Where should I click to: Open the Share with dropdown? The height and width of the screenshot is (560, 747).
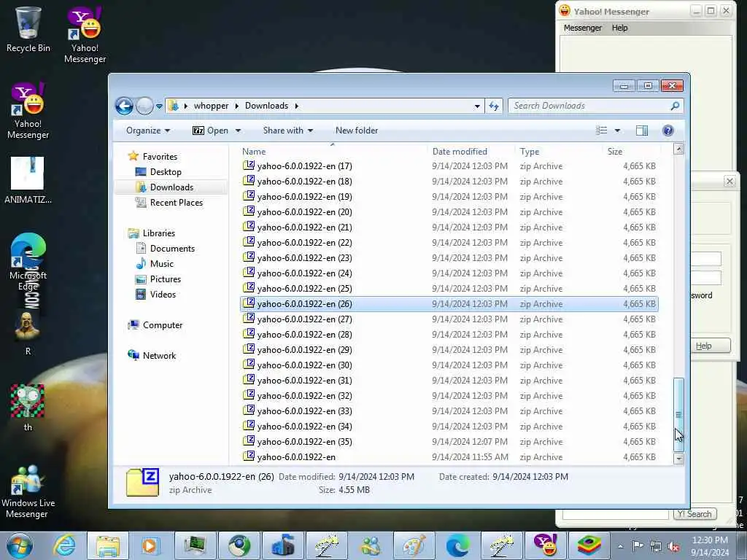click(287, 131)
